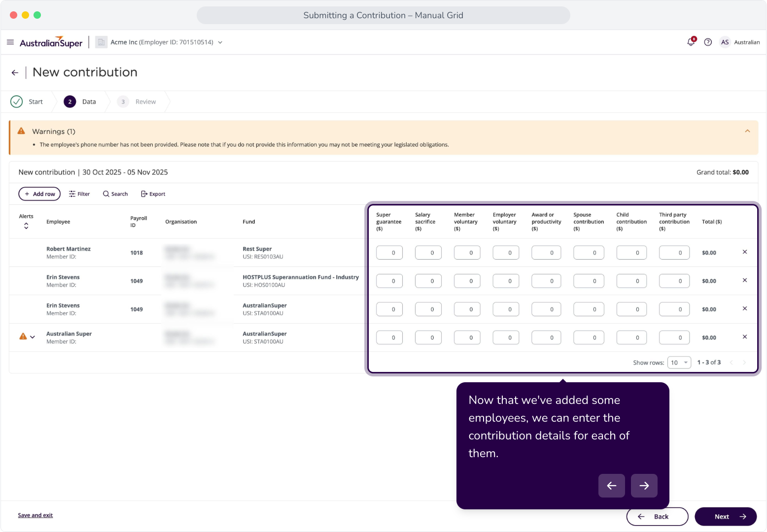Image resolution: width=767 pixels, height=532 pixels.
Task: Remove Erin Stevens AustralianSuper row
Action: click(x=745, y=309)
